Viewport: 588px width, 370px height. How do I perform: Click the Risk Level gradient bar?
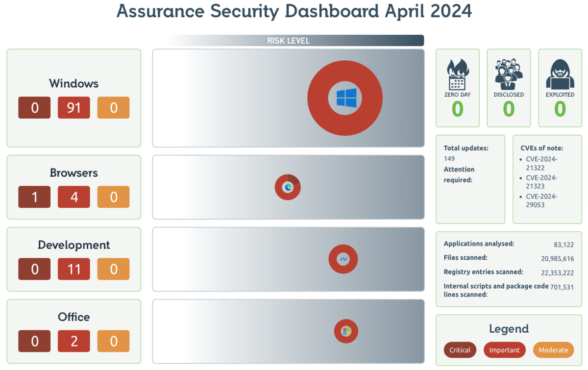(x=295, y=41)
